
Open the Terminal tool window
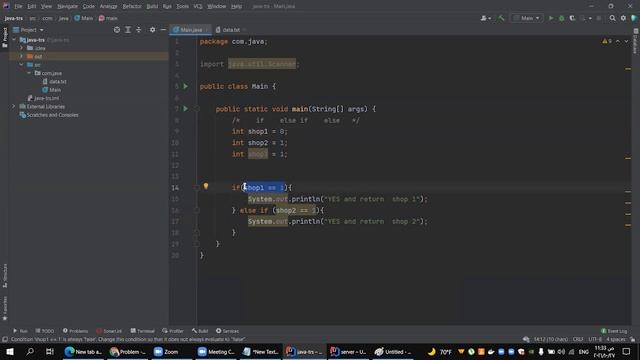click(x=142, y=331)
